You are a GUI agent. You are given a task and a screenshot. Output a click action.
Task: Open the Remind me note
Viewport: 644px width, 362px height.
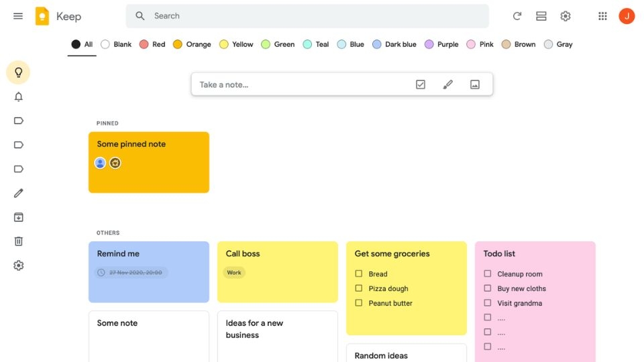(149, 271)
